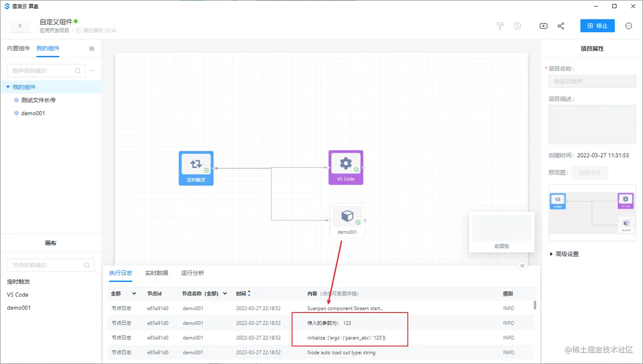Screen dimensions: 643x364
Task: Click the 节点名称或ID search field
Action: [51, 265]
